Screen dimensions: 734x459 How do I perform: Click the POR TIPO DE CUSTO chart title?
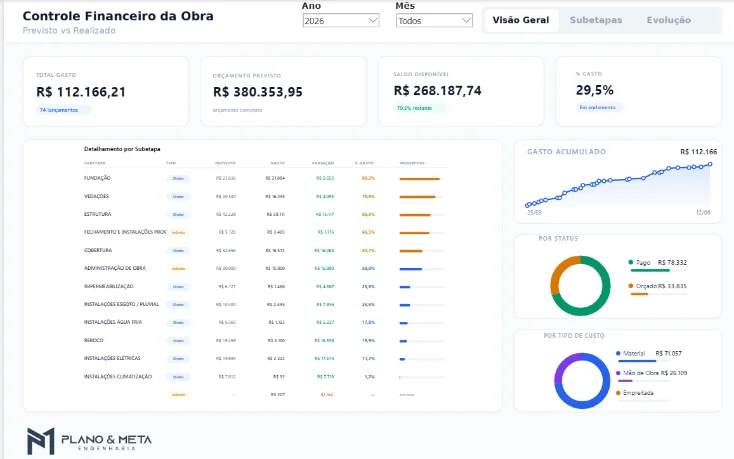pyautogui.click(x=574, y=335)
